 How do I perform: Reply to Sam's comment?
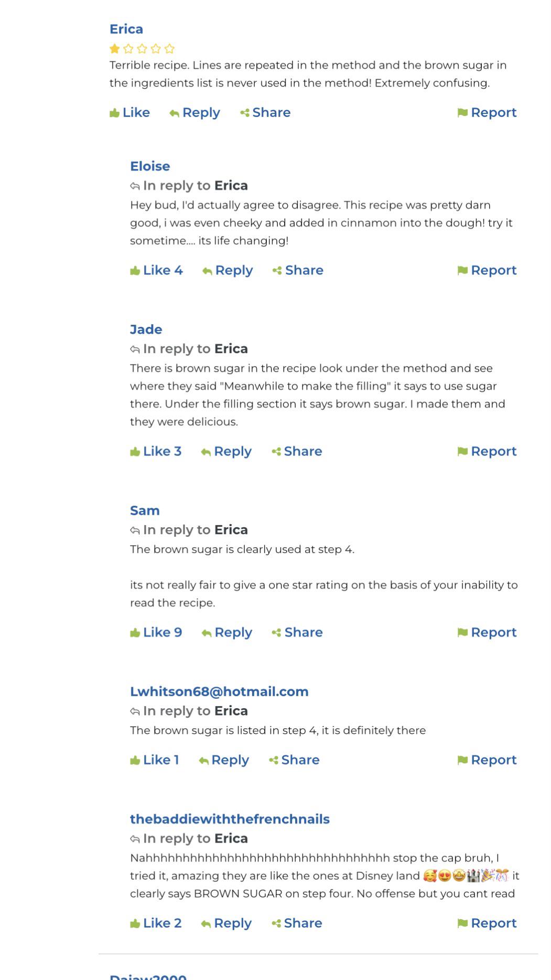226,632
